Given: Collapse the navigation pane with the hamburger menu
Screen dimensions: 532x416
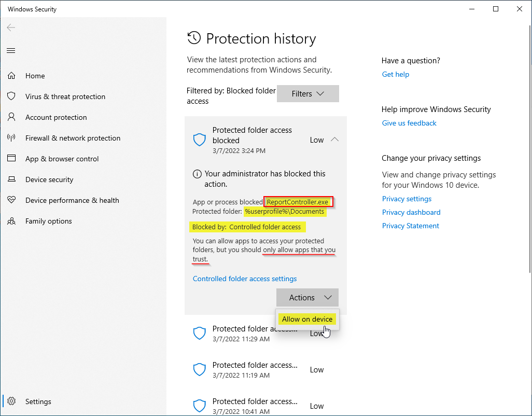Looking at the screenshot, I should [11, 50].
